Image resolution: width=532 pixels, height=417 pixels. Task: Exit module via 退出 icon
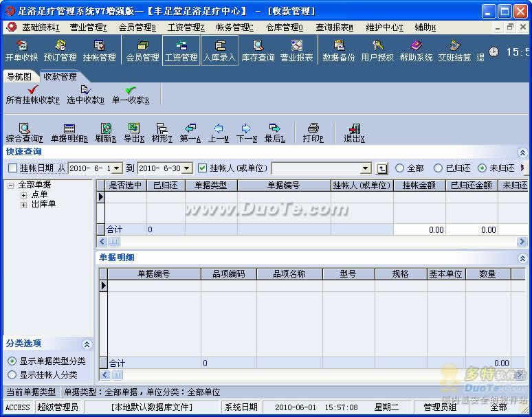click(354, 133)
